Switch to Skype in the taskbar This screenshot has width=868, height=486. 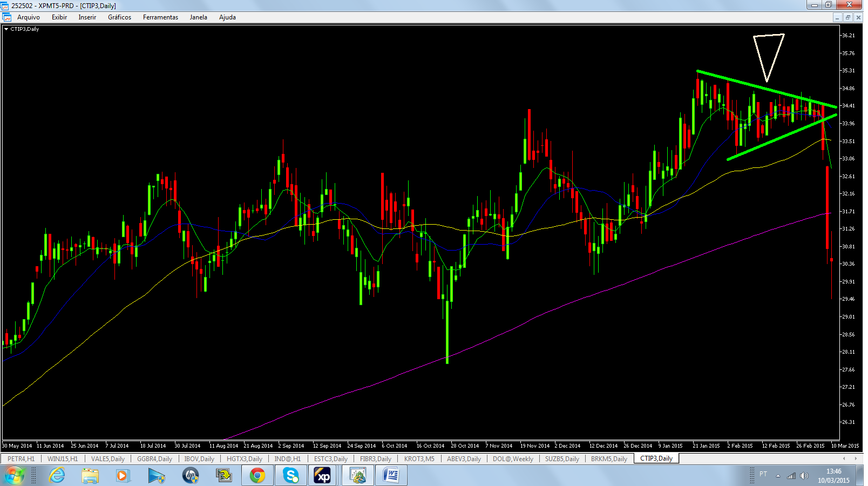click(291, 475)
